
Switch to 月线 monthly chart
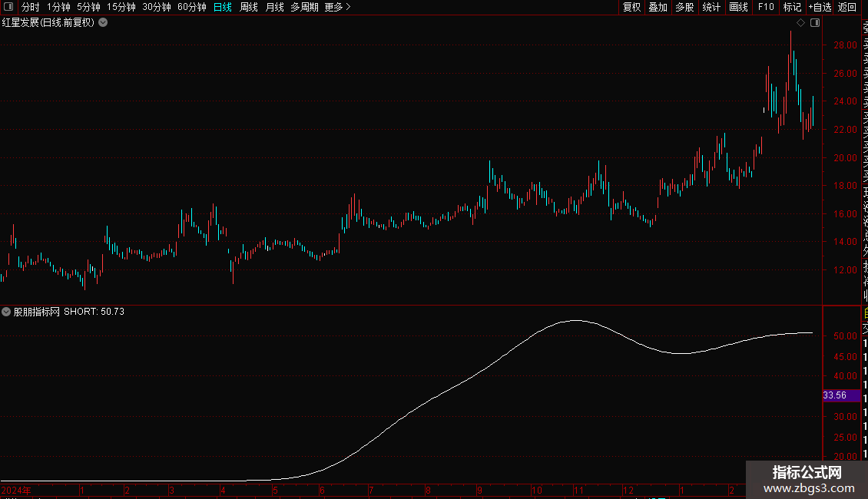click(274, 7)
